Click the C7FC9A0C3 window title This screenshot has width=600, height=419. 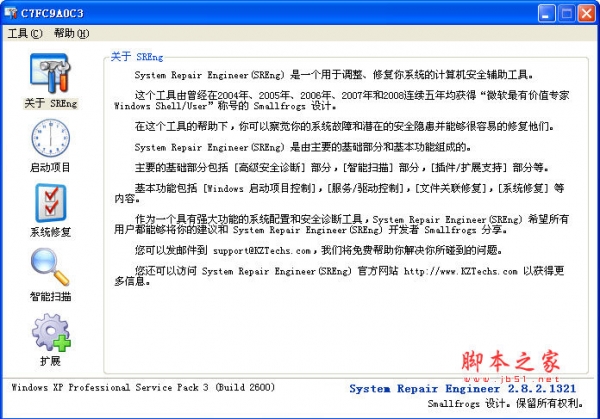click(x=52, y=13)
